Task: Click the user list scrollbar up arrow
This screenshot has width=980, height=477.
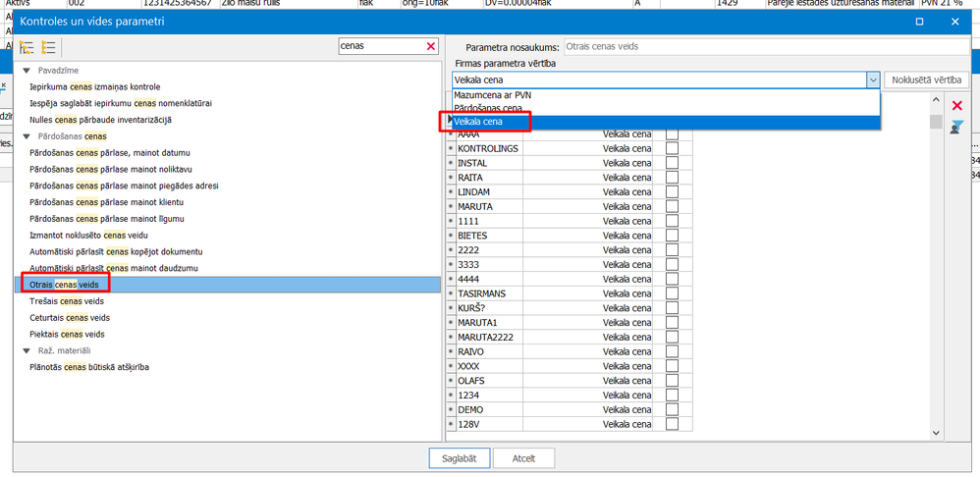Action: (x=936, y=99)
